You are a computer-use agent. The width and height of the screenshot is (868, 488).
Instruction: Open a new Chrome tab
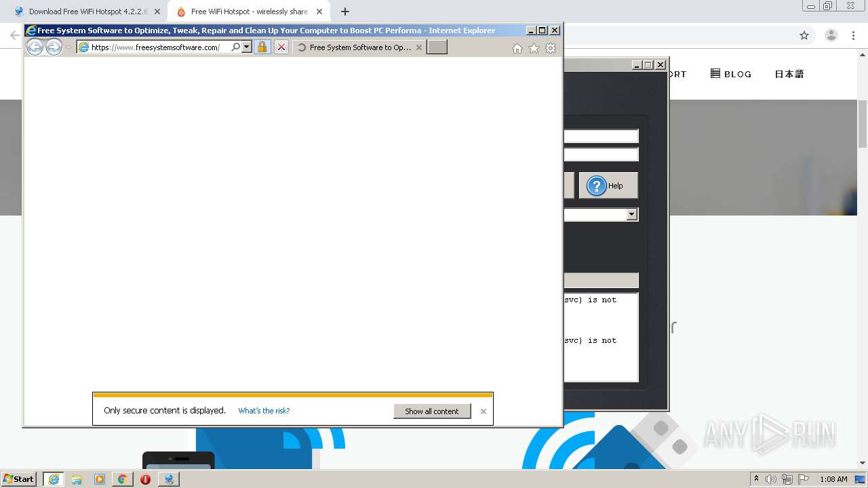point(345,12)
